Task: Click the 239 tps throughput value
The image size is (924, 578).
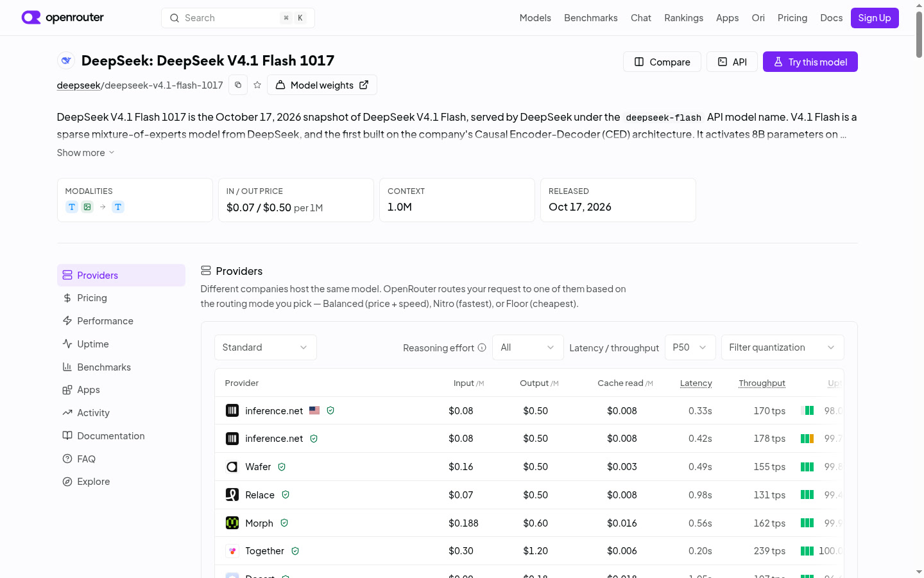Action: click(x=769, y=551)
